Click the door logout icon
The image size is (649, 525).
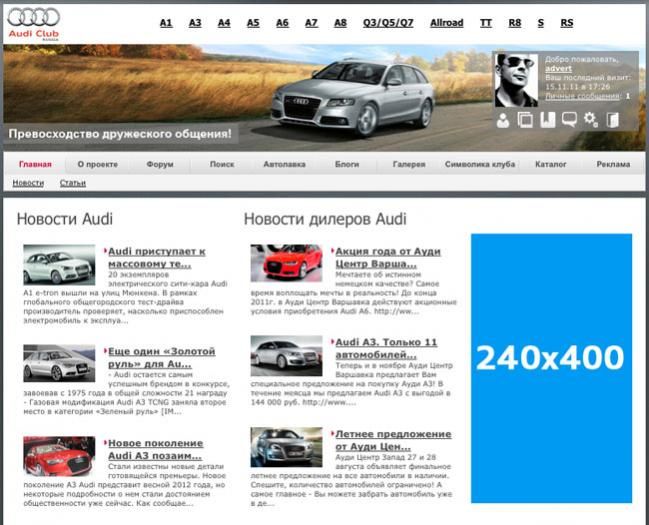(x=613, y=120)
